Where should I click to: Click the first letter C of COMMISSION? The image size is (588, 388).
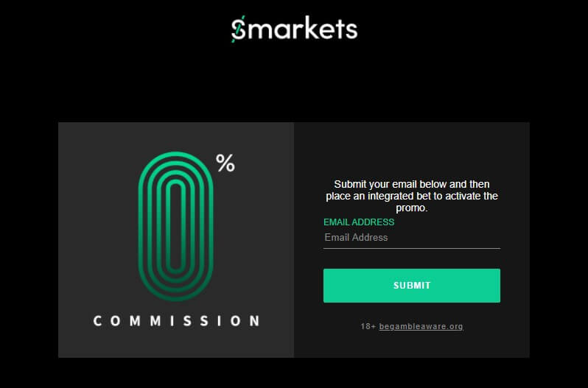point(97,321)
